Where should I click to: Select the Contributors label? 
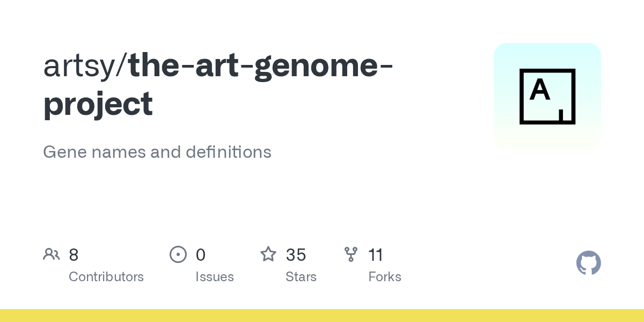pyautogui.click(x=106, y=277)
